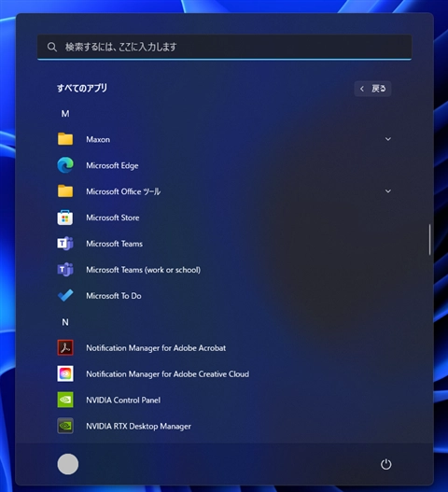The height and width of the screenshot is (492, 448).
Task: Click the app list scrollbar thumb
Action: point(430,240)
